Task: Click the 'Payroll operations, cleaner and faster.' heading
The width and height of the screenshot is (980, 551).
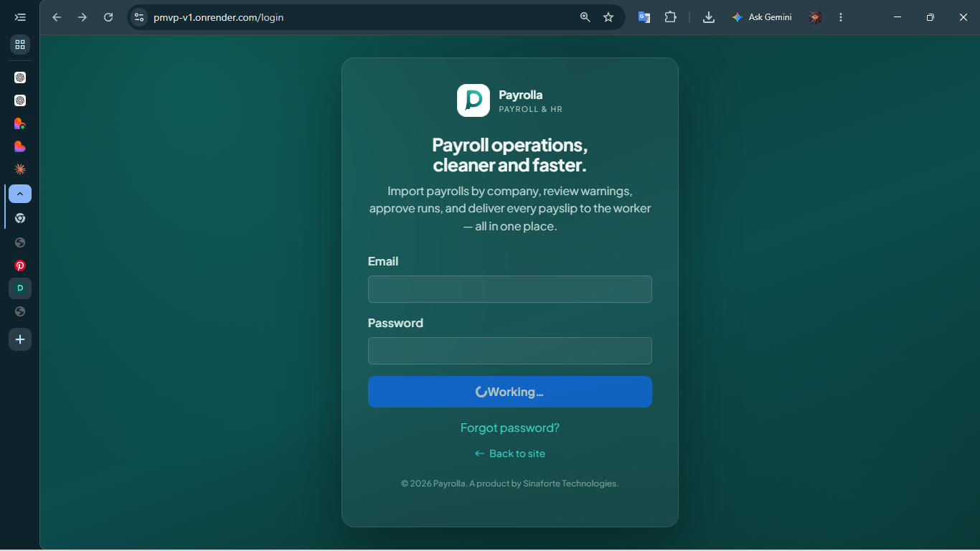Action: click(x=510, y=155)
